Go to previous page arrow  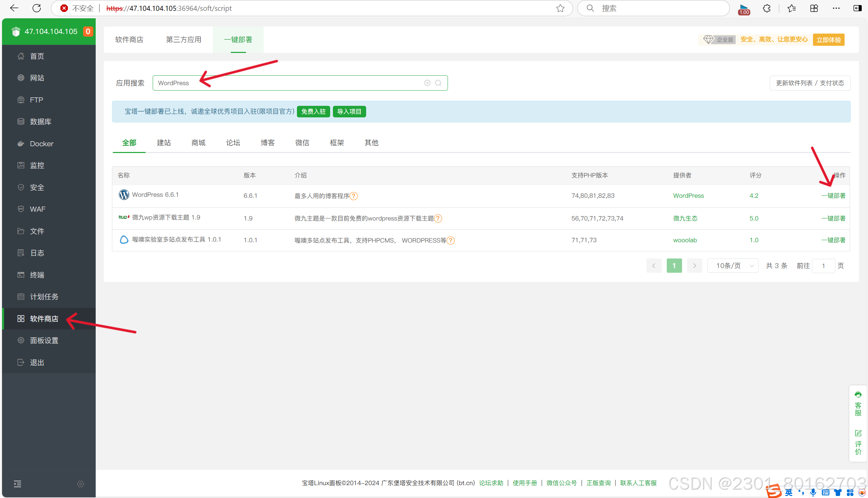point(654,266)
